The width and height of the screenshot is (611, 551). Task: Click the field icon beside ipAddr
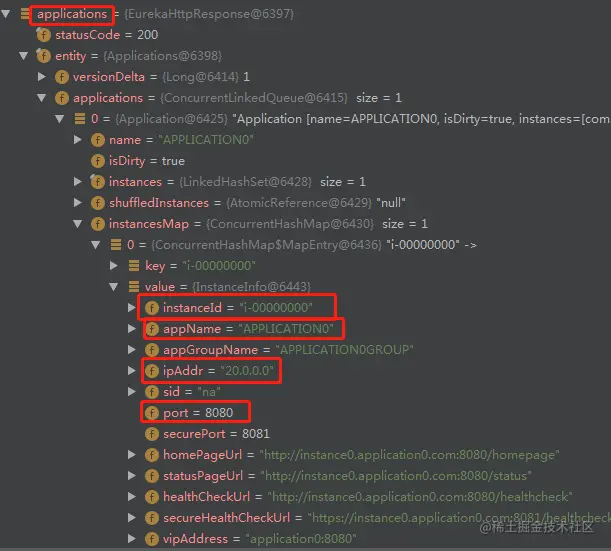(x=152, y=371)
